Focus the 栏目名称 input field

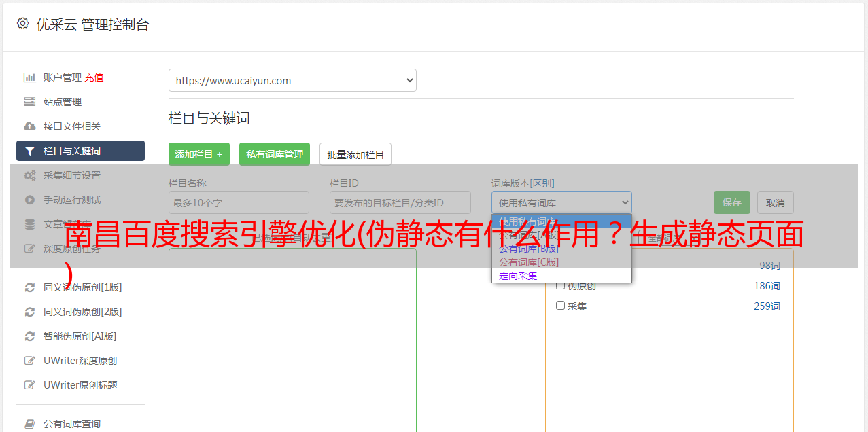pyautogui.click(x=239, y=202)
